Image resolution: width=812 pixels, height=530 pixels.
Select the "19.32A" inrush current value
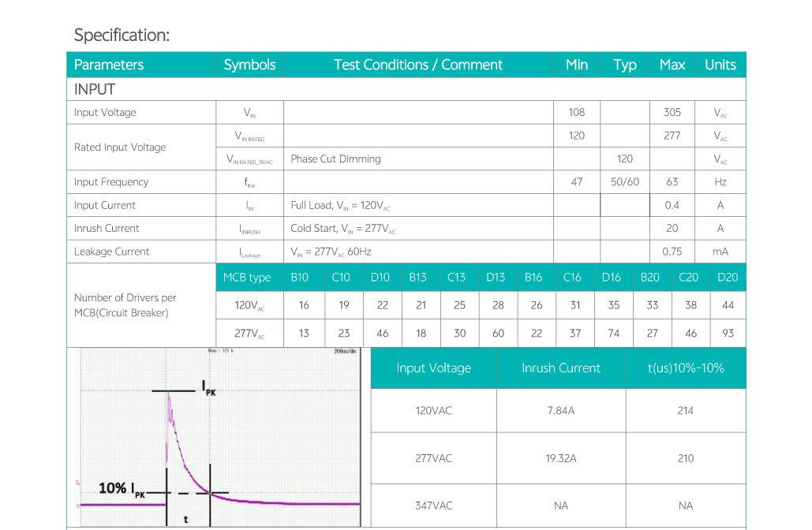coord(560,458)
